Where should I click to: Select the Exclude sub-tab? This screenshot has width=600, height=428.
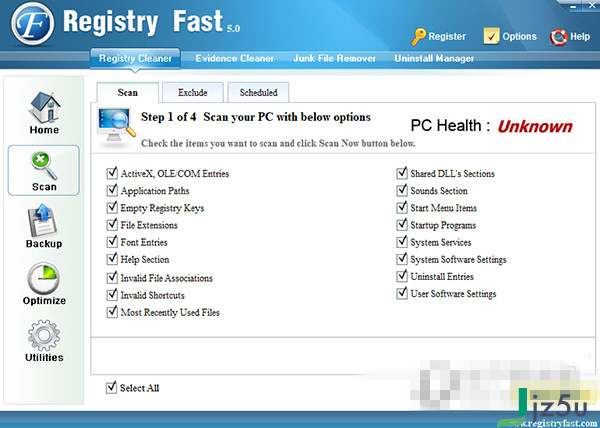pos(192,93)
